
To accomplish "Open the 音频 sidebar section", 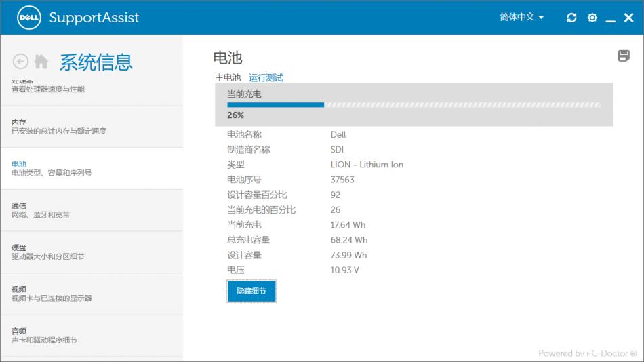I will pyautogui.click(x=92, y=336).
